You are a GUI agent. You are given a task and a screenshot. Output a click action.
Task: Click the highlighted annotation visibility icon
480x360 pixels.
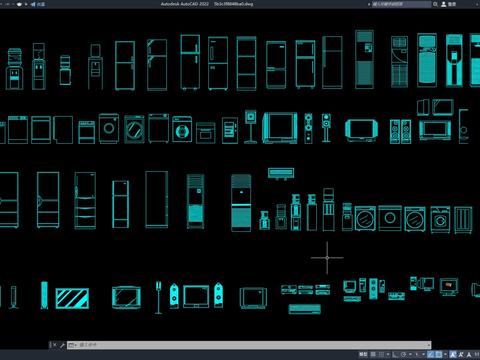[453, 354]
